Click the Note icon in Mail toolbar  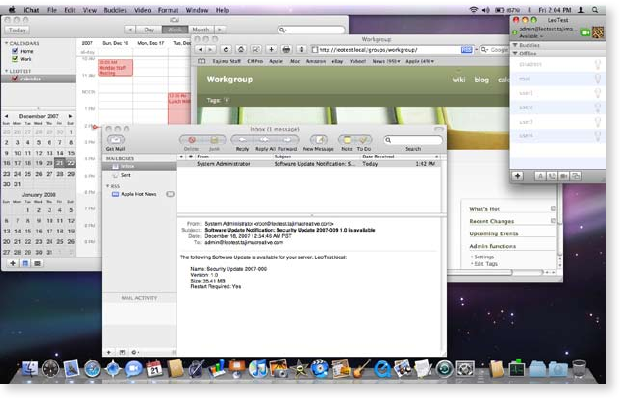click(x=347, y=140)
